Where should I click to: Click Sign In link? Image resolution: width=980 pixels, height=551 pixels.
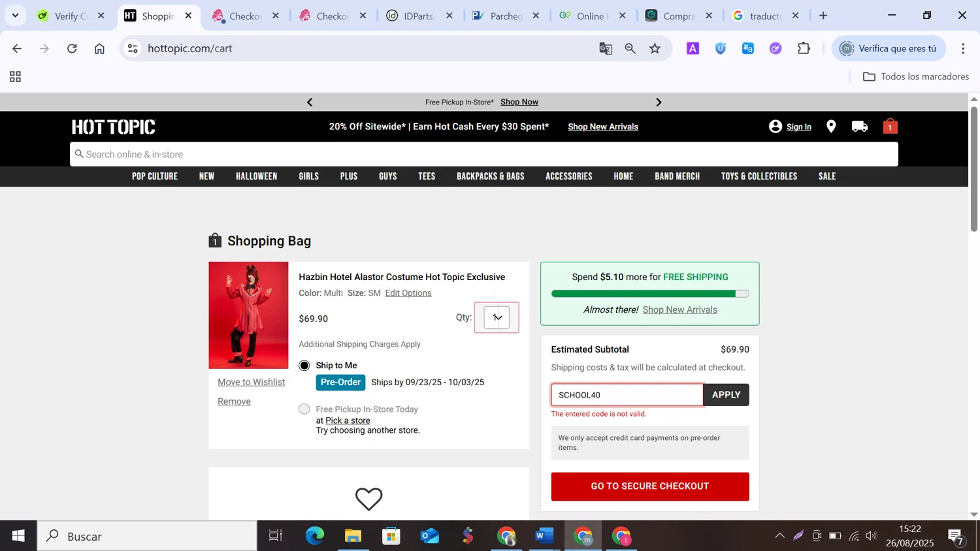click(798, 127)
